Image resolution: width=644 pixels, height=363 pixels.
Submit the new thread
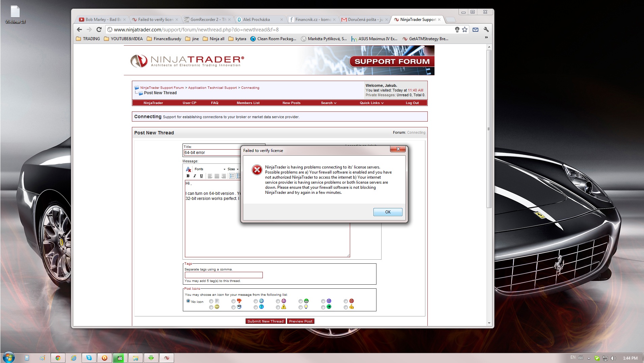tap(265, 321)
